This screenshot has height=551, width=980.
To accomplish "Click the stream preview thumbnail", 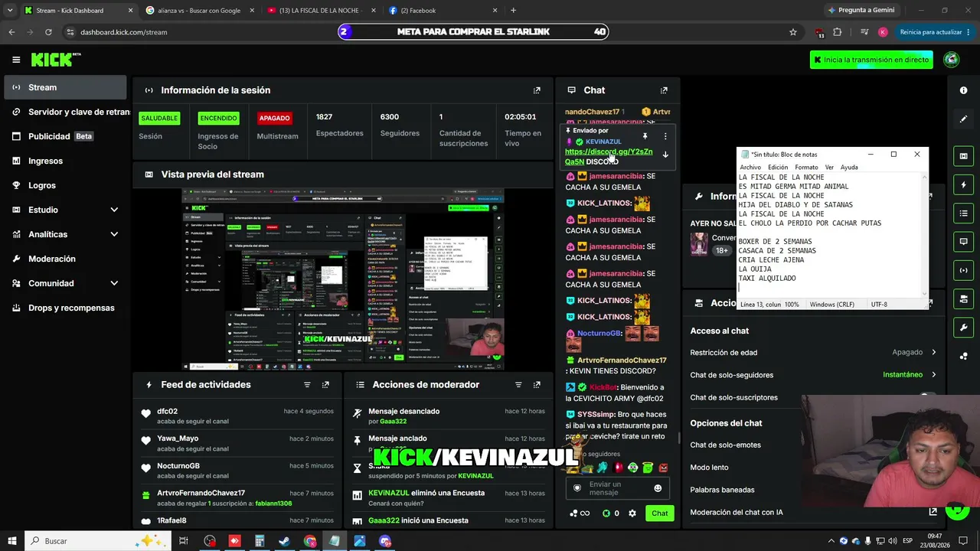I will pyautogui.click(x=342, y=279).
